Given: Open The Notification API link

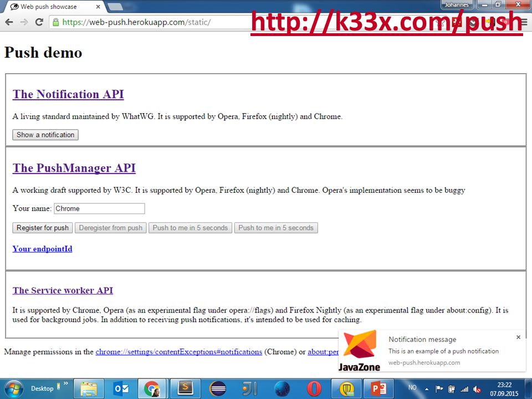Looking at the screenshot, I should (68, 94).
